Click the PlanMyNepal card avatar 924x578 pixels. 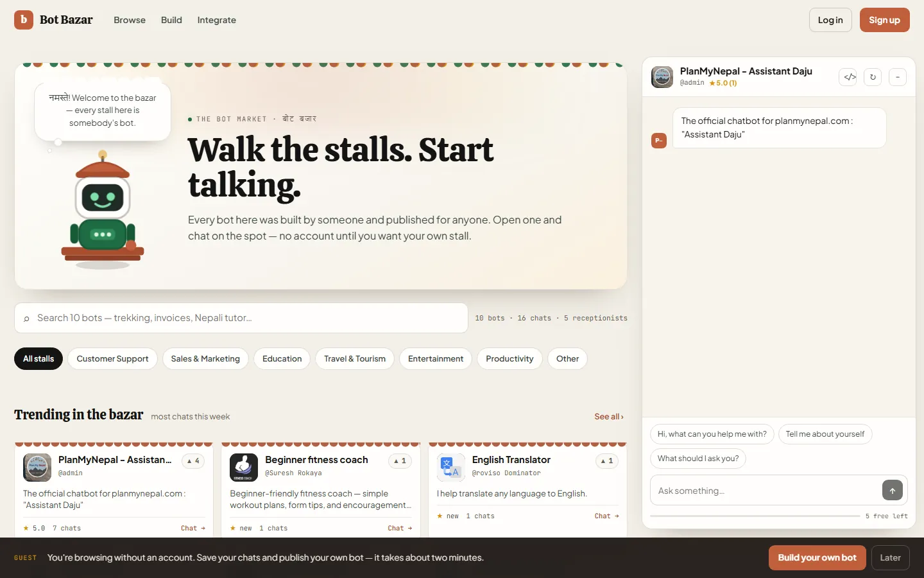37,468
